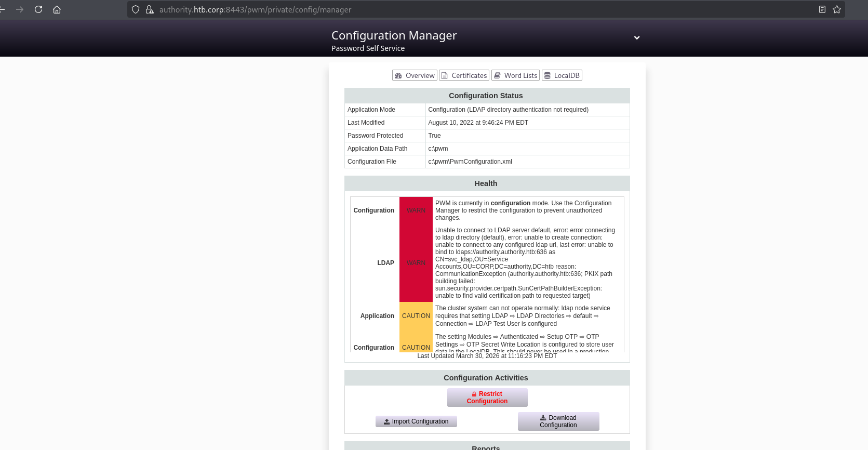Click the Configuration File path value
This screenshot has height=450, width=868.
click(x=470, y=162)
